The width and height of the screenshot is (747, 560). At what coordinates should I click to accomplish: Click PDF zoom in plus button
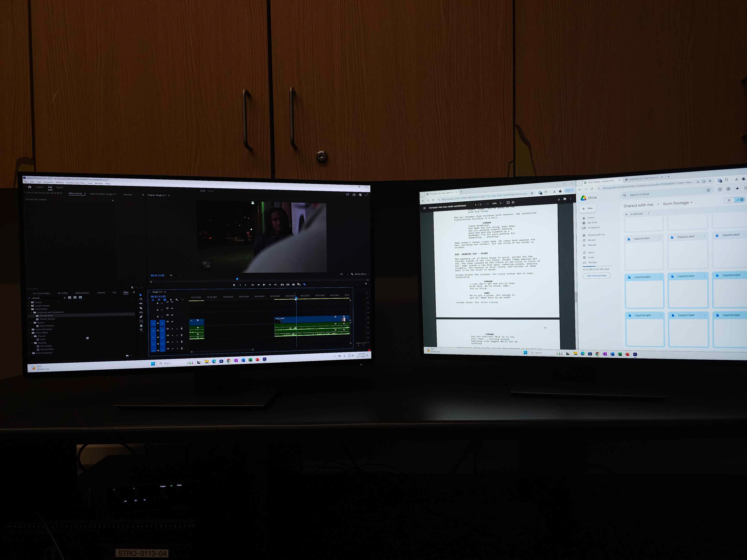501,203
